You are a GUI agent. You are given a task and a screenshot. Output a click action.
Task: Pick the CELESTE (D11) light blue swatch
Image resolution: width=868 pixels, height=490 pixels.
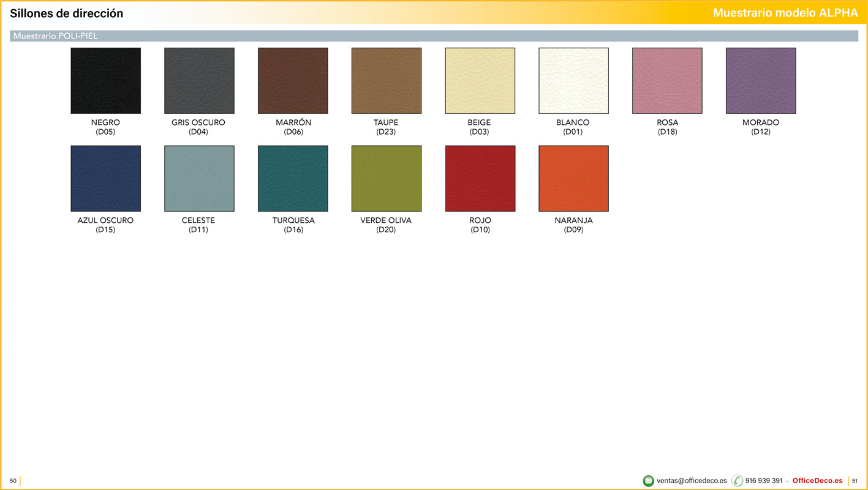pyautogui.click(x=199, y=179)
